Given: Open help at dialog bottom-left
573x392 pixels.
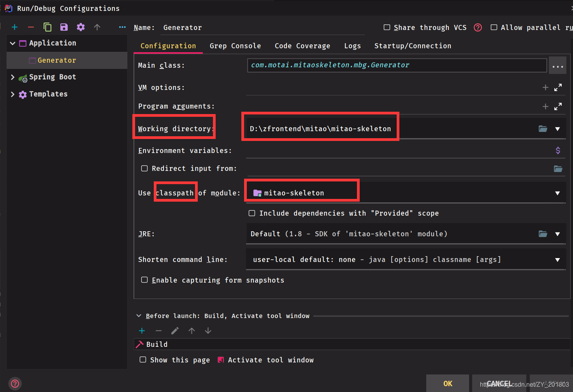Looking at the screenshot, I should pyautogui.click(x=15, y=384).
